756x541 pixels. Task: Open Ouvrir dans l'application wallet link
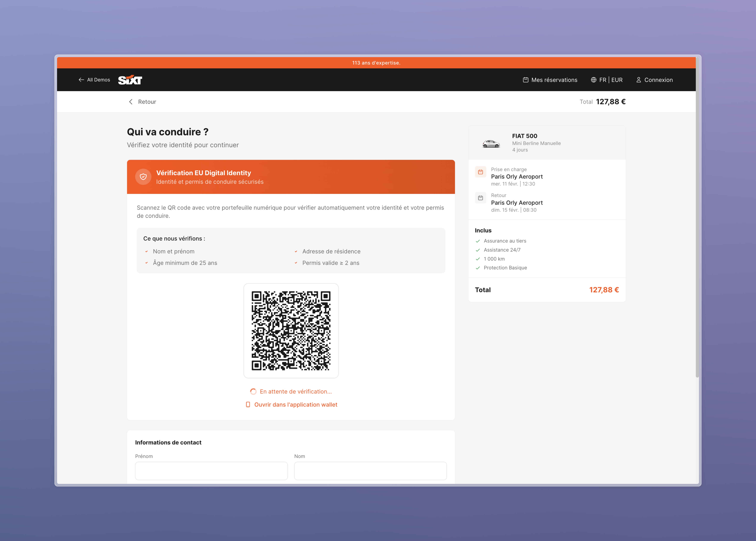[x=291, y=405]
